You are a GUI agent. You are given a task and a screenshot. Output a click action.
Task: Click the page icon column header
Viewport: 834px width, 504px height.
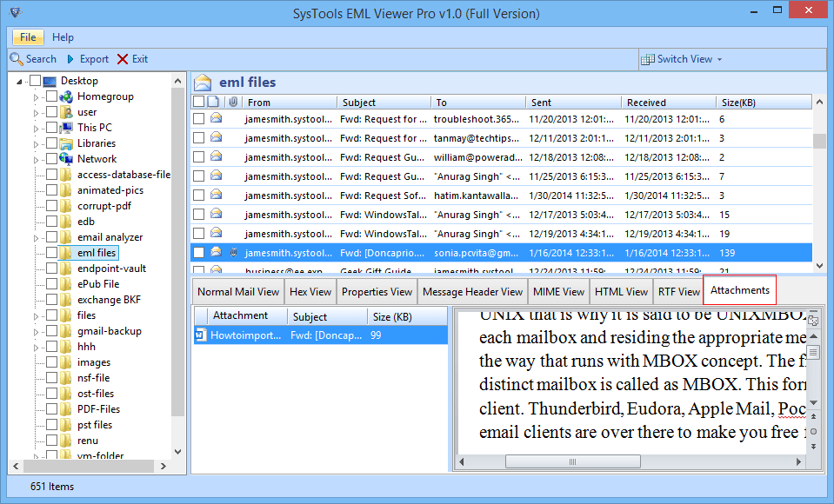coord(213,102)
